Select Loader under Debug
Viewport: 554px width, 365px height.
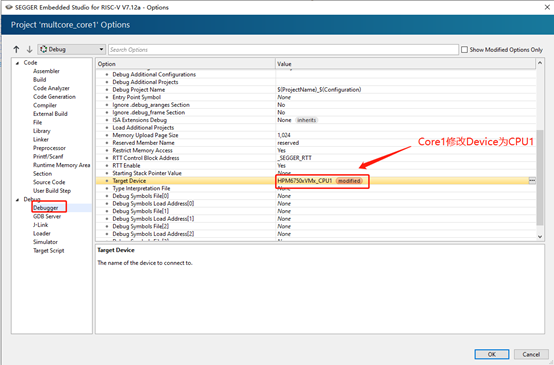42,233
